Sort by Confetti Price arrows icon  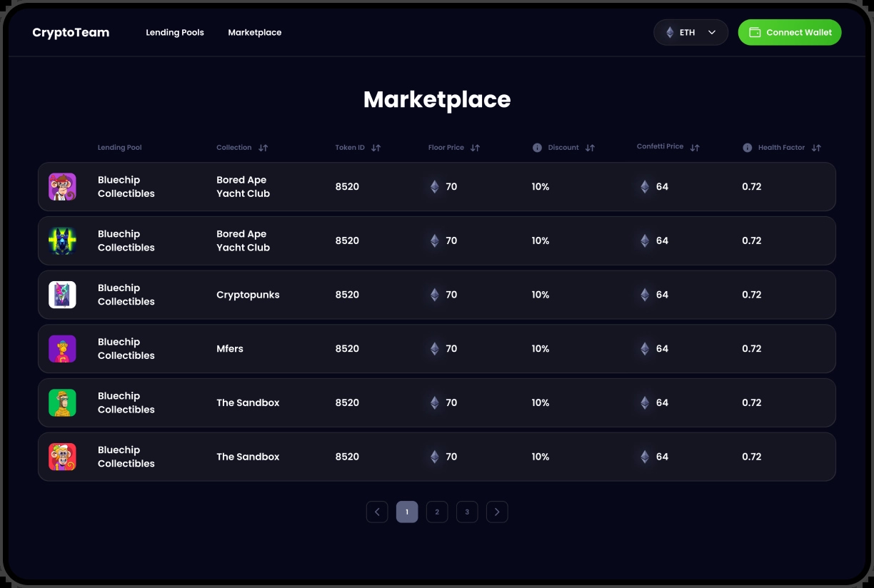click(695, 148)
